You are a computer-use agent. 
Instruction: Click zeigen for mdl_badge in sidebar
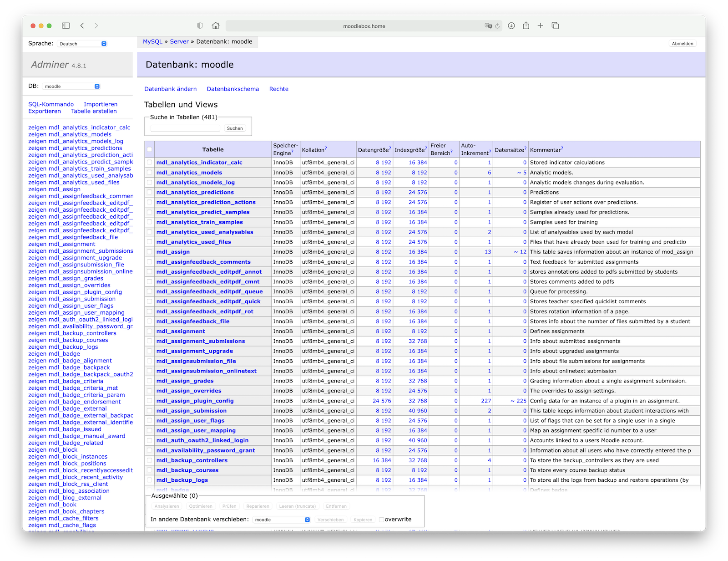coord(37,354)
